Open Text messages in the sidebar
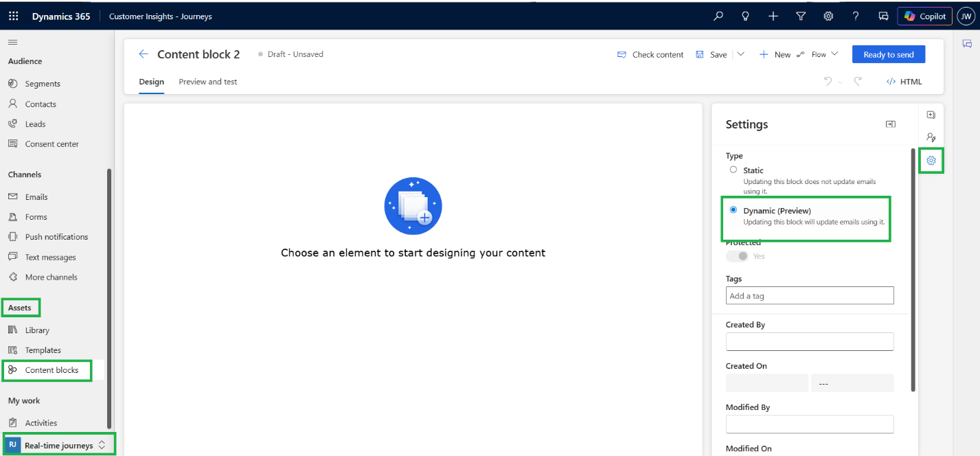Image resolution: width=980 pixels, height=456 pixels. tap(50, 258)
